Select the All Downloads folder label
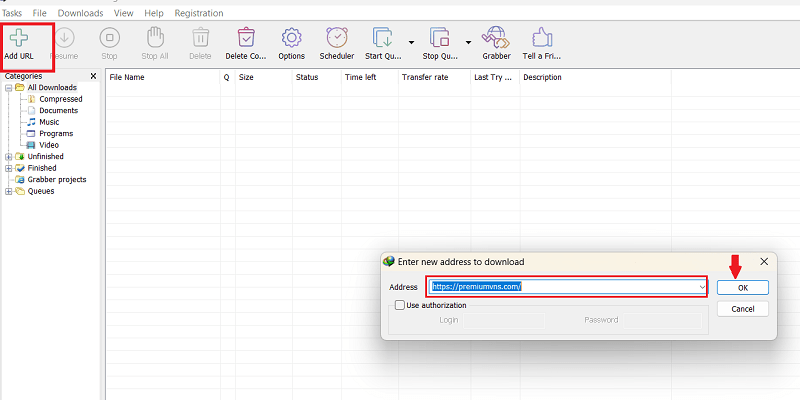Viewport: 800px width, 400px height. coord(52,88)
